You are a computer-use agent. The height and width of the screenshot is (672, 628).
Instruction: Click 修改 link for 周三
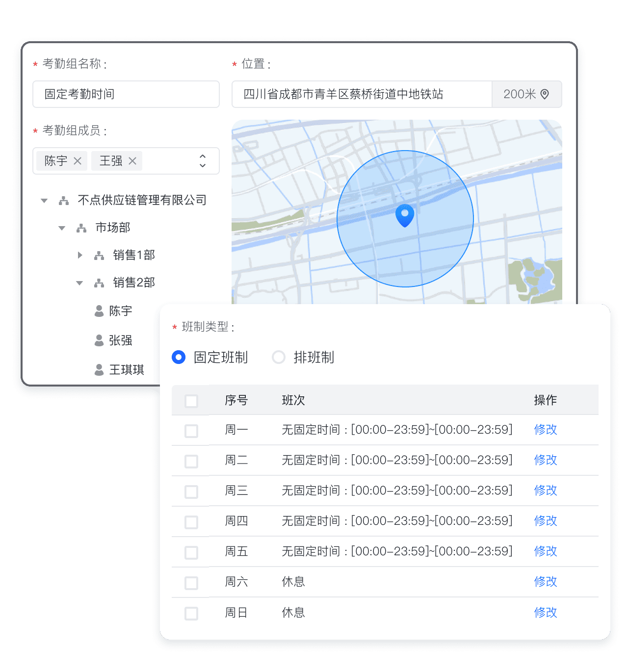(546, 491)
